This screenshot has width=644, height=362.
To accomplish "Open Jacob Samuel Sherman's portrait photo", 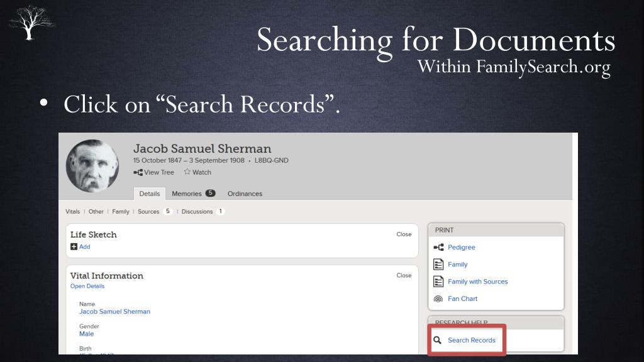I will [92, 166].
